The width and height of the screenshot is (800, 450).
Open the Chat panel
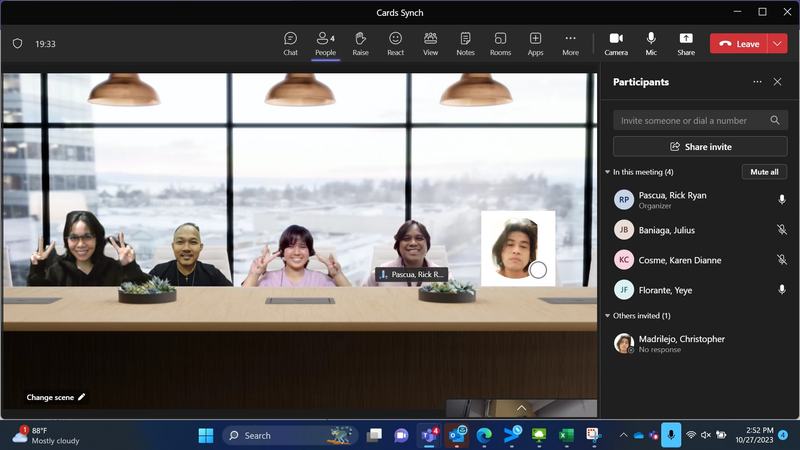(290, 43)
